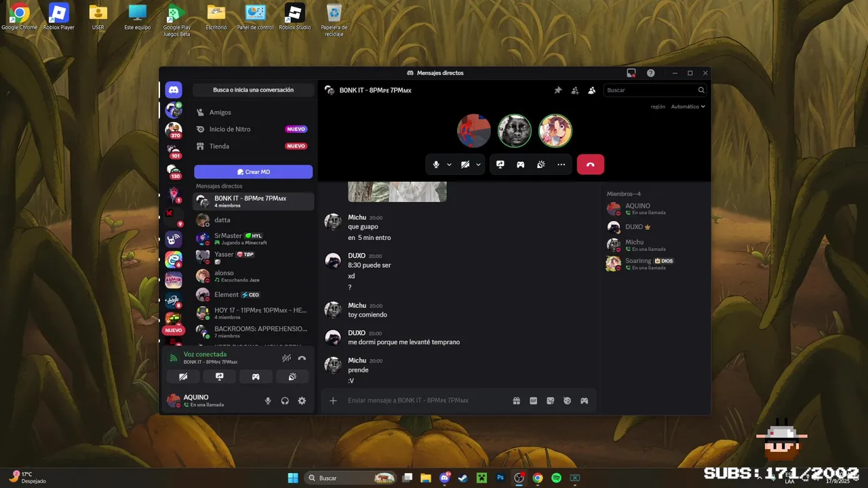Click Michu in members list
The width and height of the screenshot is (868, 488).
click(654, 245)
